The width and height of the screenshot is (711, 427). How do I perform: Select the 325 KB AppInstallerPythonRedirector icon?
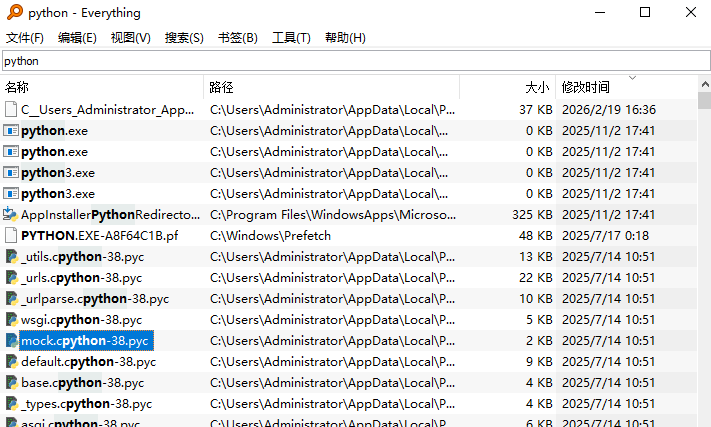pos(10,214)
